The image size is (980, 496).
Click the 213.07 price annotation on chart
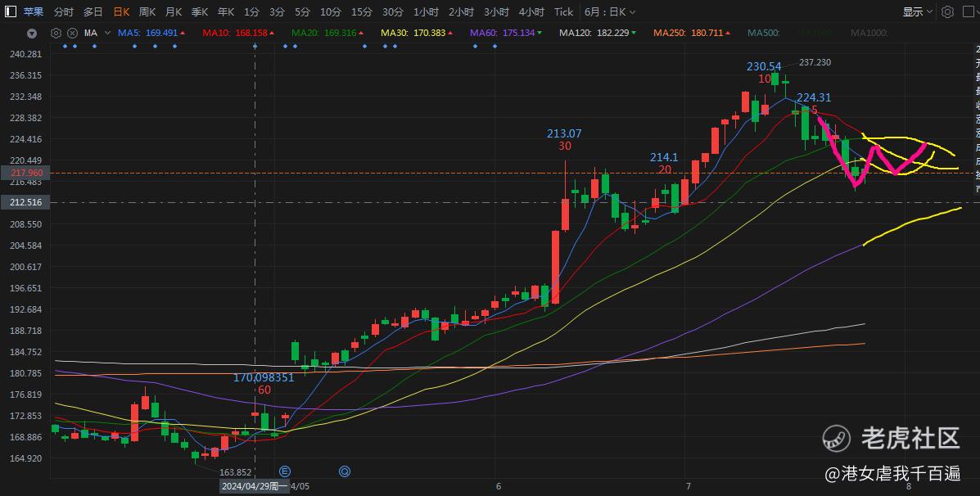click(564, 133)
